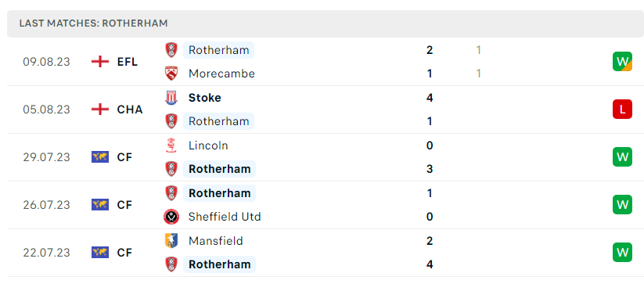Click the W badge with orange corner

(x=623, y=62)
